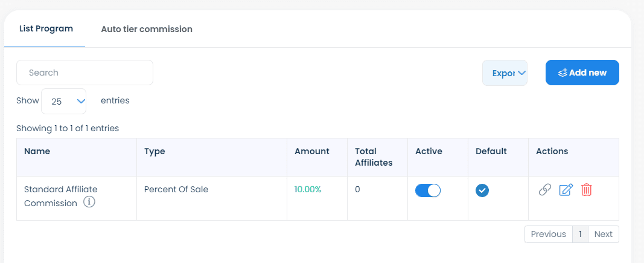This screenshot has width=644, height=263.
Task: Go to Next page
Action: point(604,234)
